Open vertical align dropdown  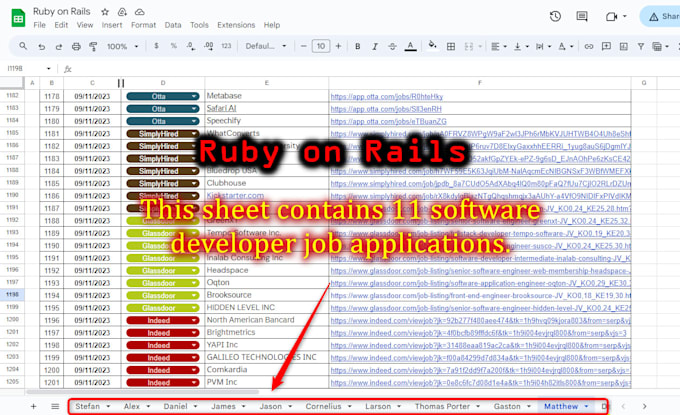521,46
